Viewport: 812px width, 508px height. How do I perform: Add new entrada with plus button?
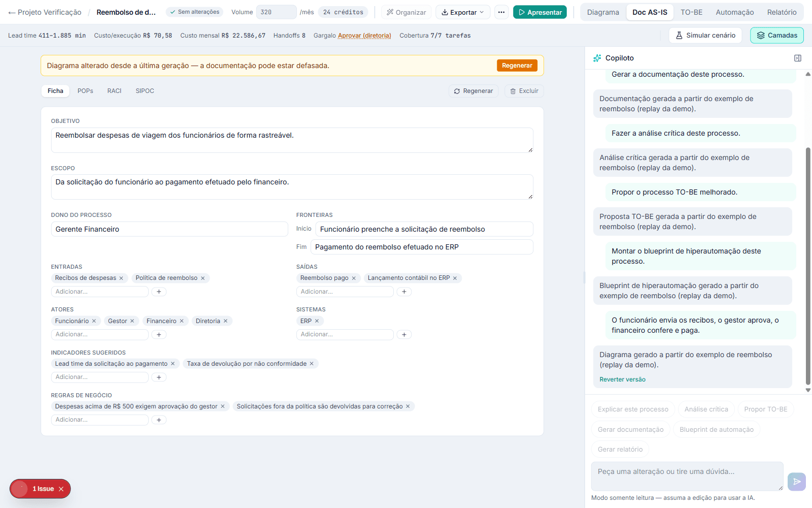tap(159, 292)
